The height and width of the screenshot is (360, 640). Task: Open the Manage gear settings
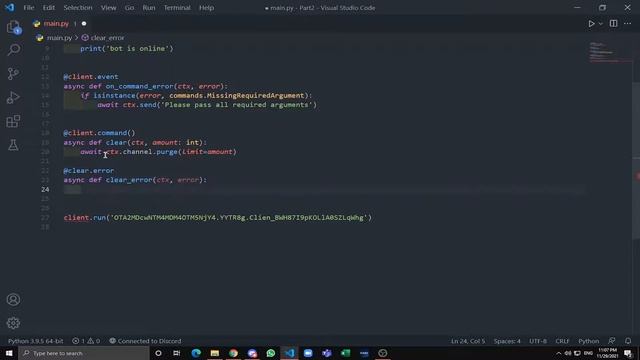coord(13,323)
